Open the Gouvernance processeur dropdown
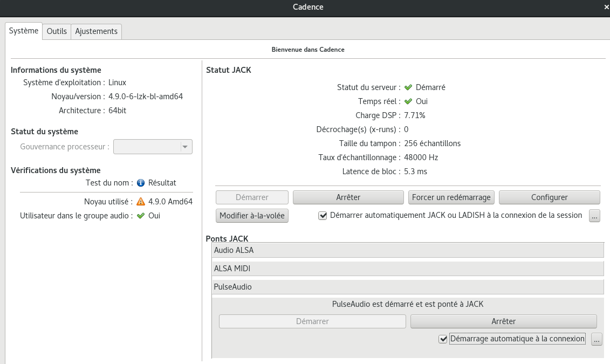 pyautogui.click(x=153, y=147)
